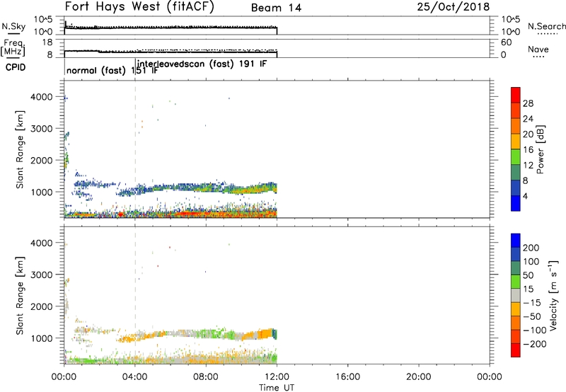
Task: Click the '-100' label on Velocity color bar
Action: [x=535, y=330]
